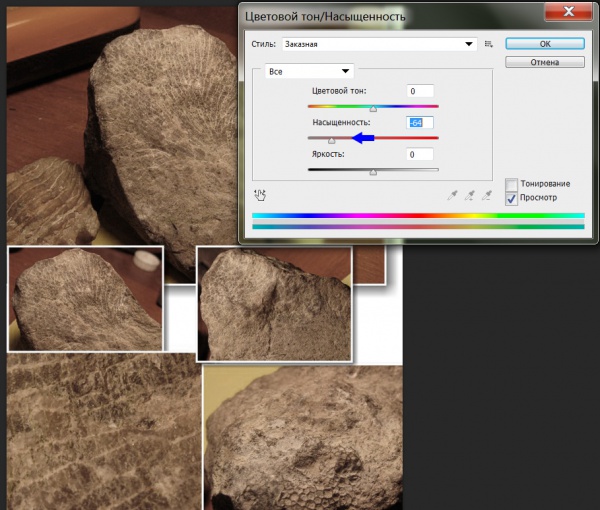This screenshot has height=510, width=600.
Task: Expand the Все color range dropdown
Action: click(310, 71)
